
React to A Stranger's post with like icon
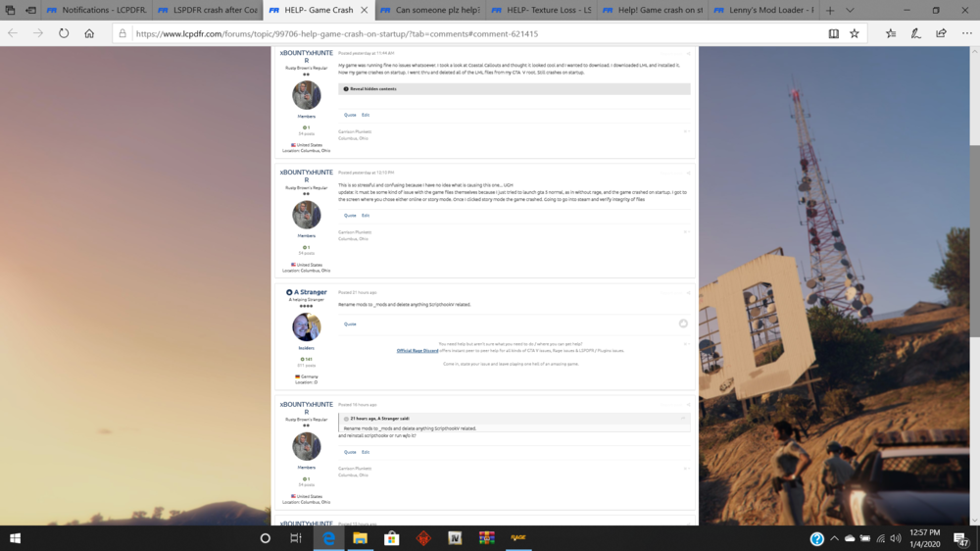coord(683,324)
